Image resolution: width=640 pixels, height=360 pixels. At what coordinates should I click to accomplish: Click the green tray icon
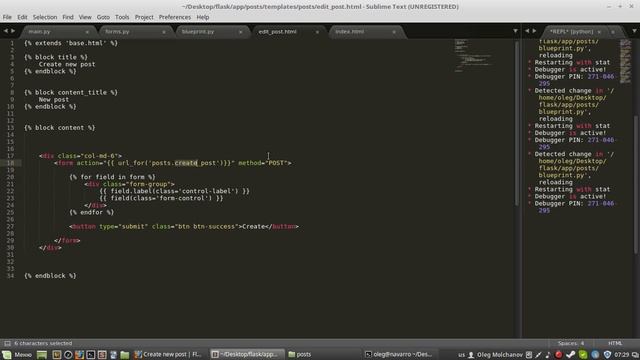point(583,355)
